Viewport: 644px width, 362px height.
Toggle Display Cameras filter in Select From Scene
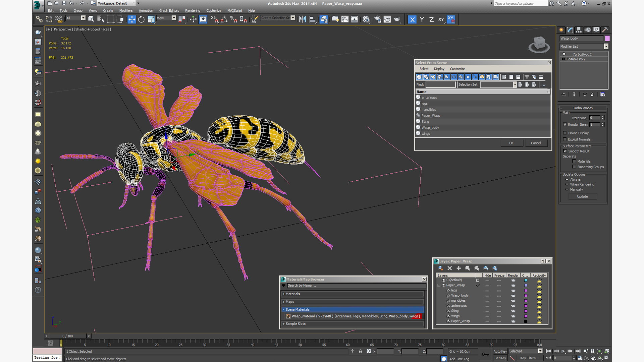pos(440,77)
